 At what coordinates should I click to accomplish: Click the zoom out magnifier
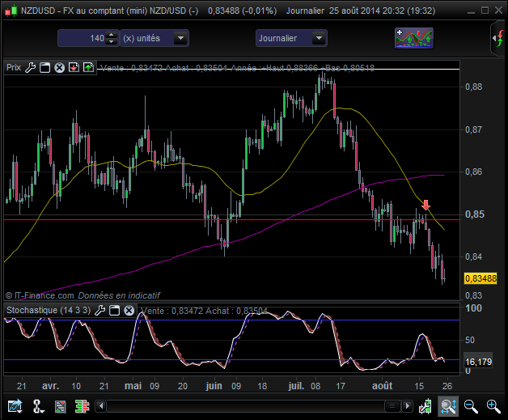pos(471,406)
